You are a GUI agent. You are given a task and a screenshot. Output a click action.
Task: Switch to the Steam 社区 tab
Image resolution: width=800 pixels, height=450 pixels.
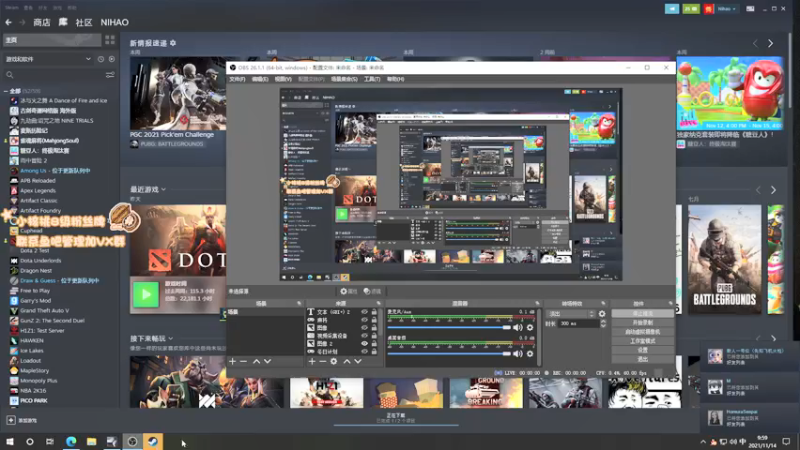click(x=84, y=20)
